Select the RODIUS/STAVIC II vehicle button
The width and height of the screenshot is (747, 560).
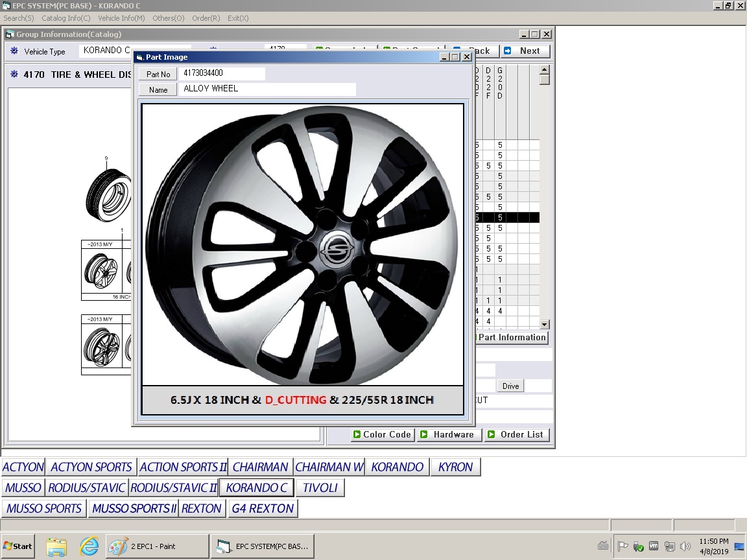click(174, 487)
